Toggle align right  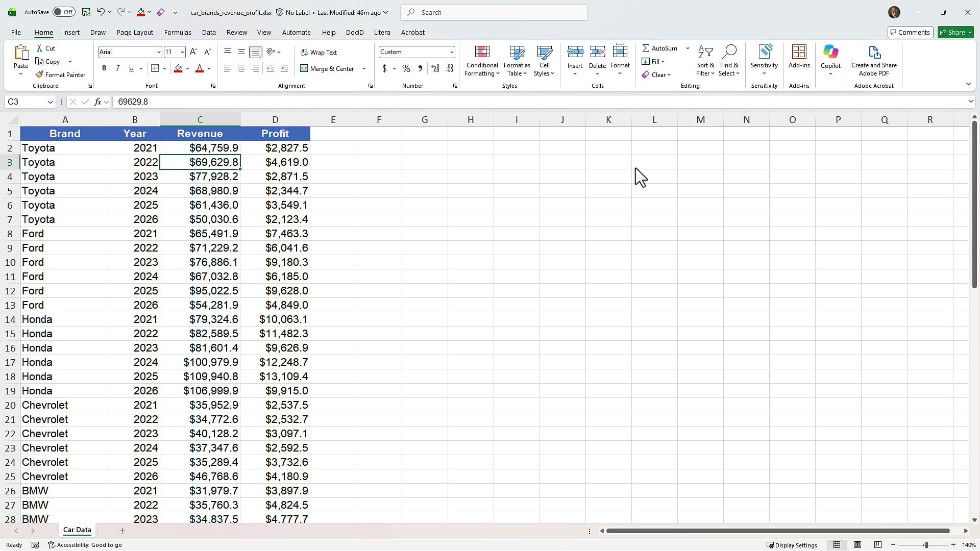(255, 68)
